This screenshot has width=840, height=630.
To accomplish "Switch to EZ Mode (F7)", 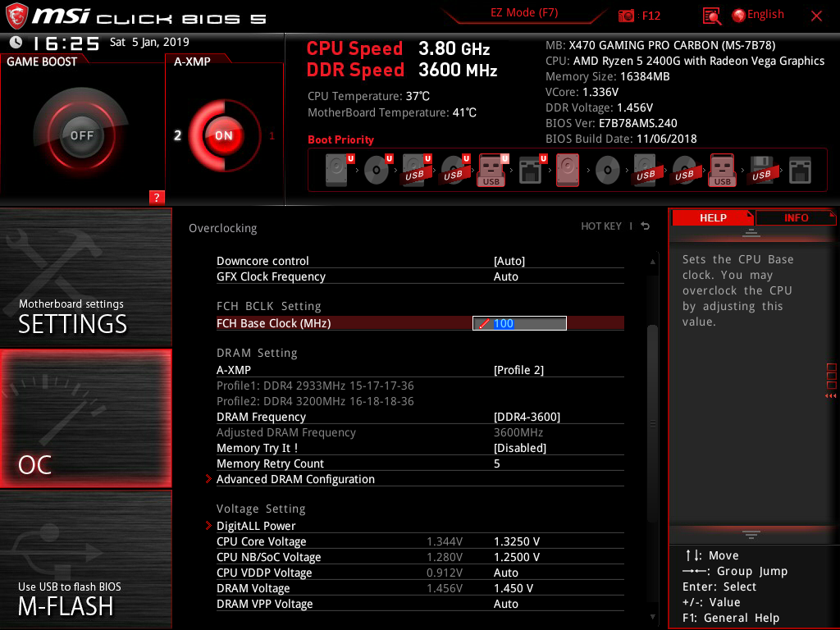I will [x=524, y=13].
